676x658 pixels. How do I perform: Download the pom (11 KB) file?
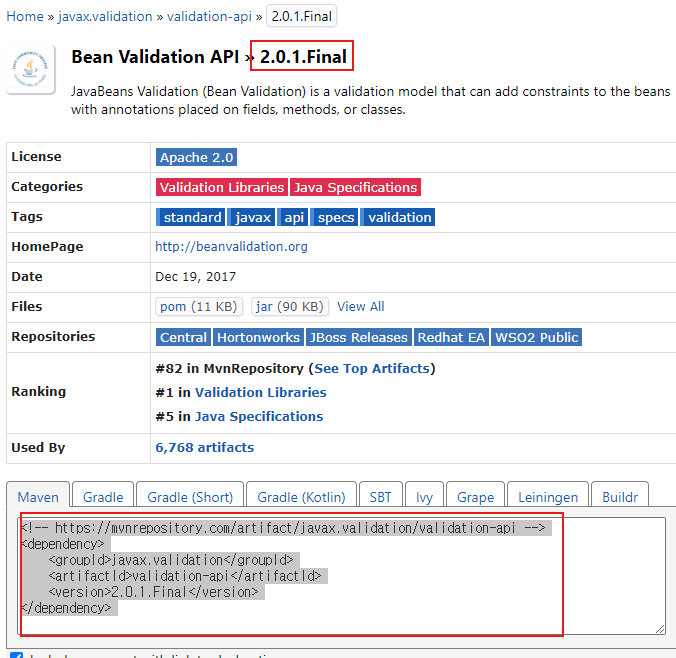(x=199, y=307)
